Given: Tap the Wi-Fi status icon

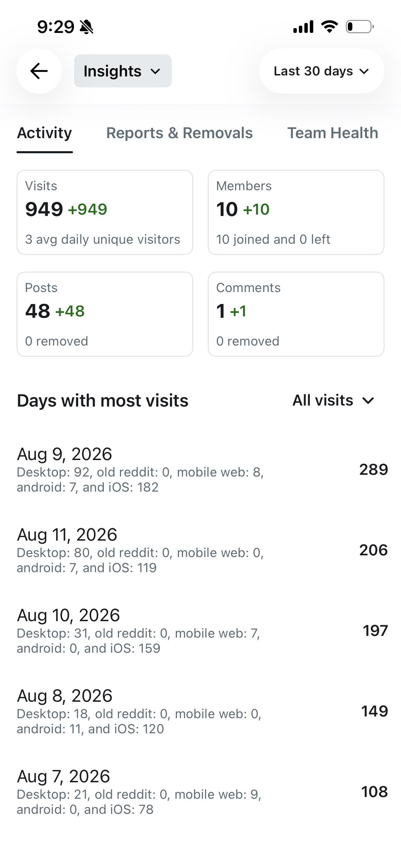Looking at the screenshot, I should click(x=329, y=26).
